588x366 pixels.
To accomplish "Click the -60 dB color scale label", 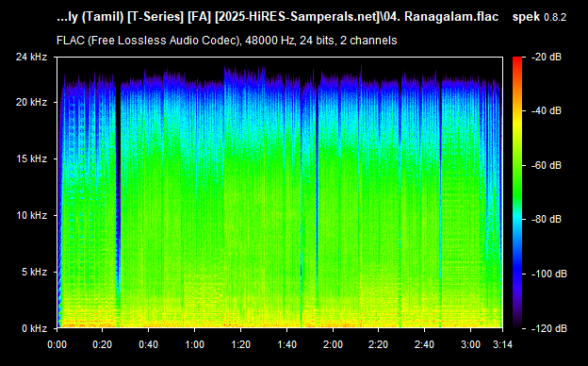I will tap(547, 165).
